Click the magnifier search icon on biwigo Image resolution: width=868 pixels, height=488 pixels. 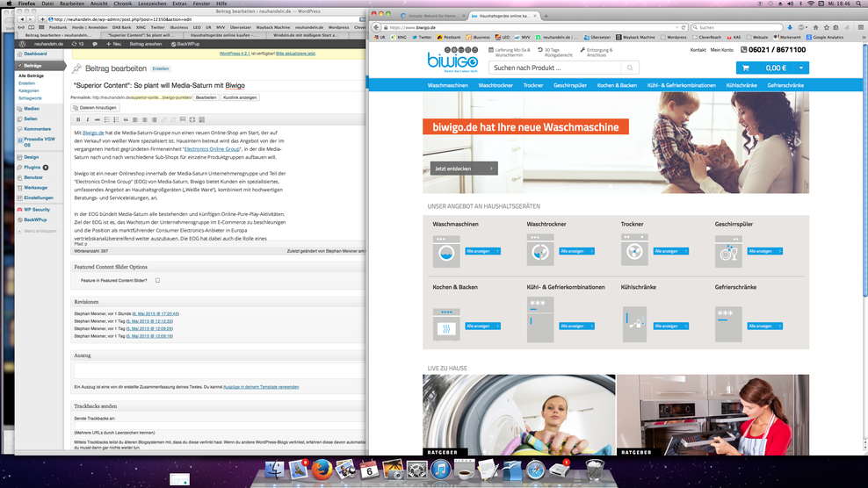pyautogui.click(x=630, y=68)
